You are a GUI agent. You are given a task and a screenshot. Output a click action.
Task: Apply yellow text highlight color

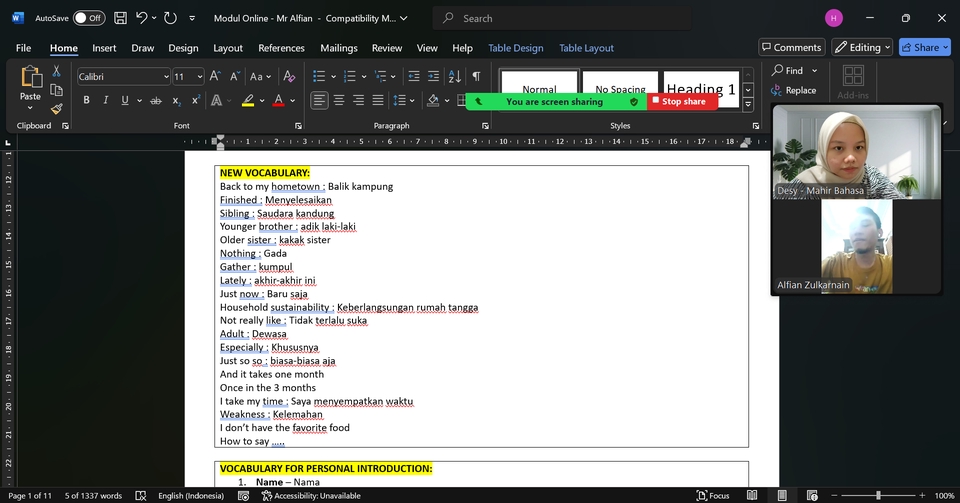pyautogui.click(x=248, y=100)
